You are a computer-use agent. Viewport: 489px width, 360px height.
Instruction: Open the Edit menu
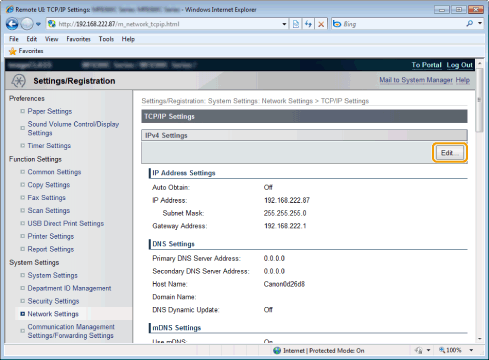pyautogui.click(x=32, y=39)
